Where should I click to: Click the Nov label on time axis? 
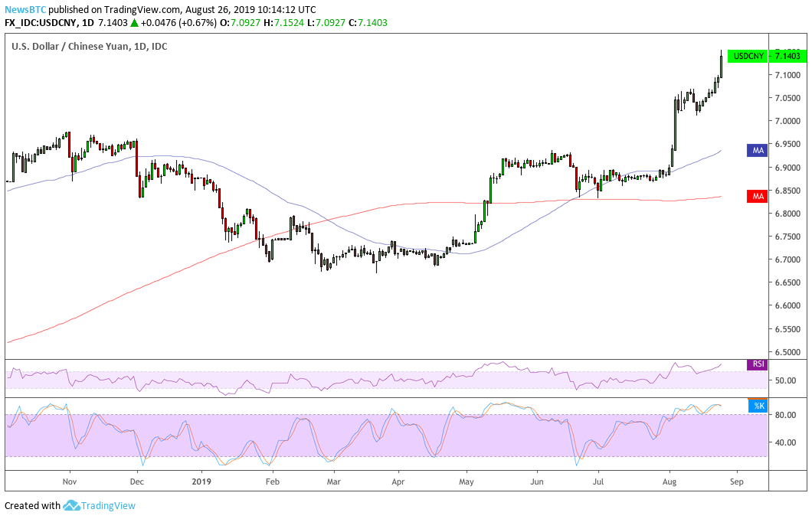click(x=70, y=481)
